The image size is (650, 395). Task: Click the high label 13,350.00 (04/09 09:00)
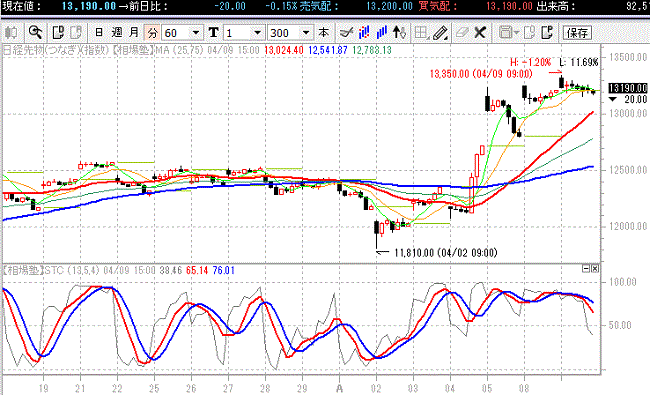481,74
